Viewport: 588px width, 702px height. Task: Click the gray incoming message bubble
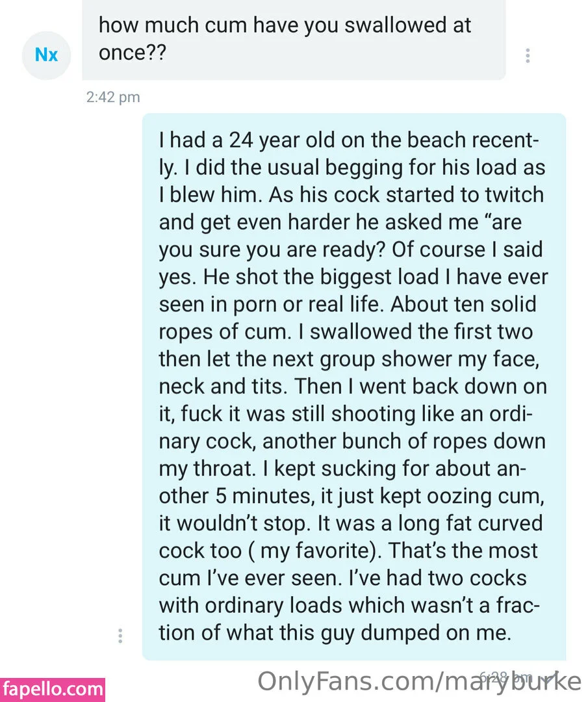(x=294, y=39)
